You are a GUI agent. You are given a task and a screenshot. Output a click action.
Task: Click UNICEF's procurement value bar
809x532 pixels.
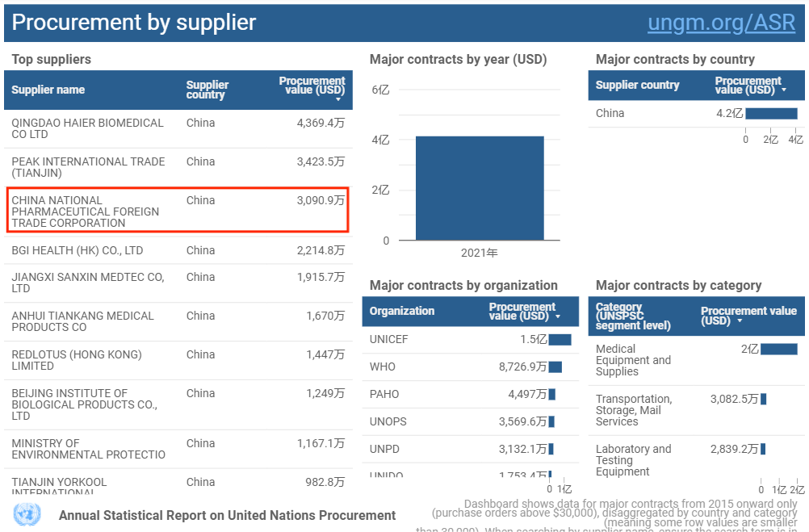coord(560,340)
